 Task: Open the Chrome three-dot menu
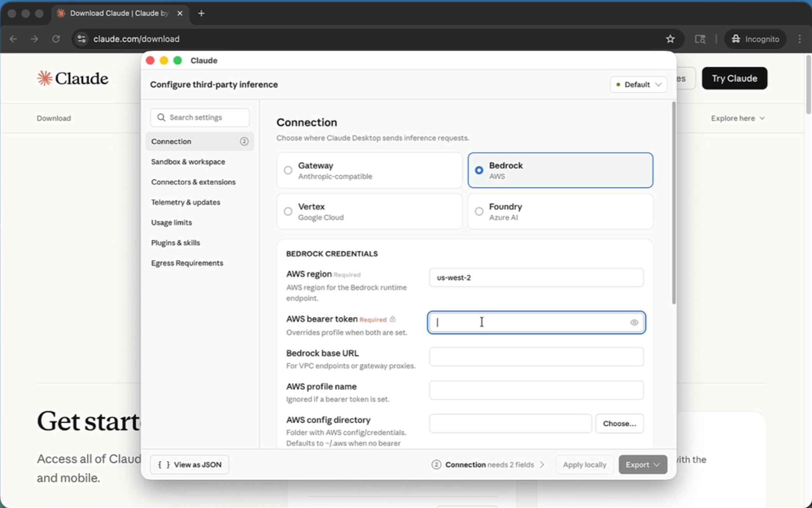tap(800, 39)
